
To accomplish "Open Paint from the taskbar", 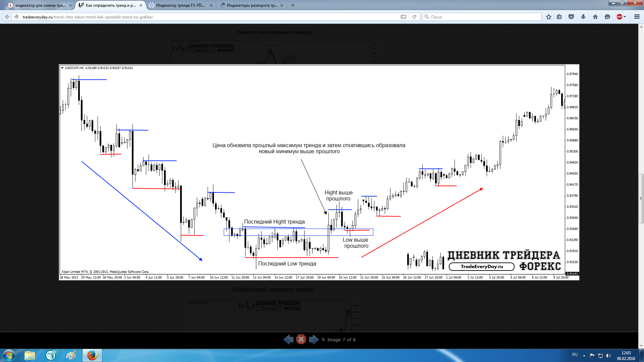I will (x=71, y=355).
